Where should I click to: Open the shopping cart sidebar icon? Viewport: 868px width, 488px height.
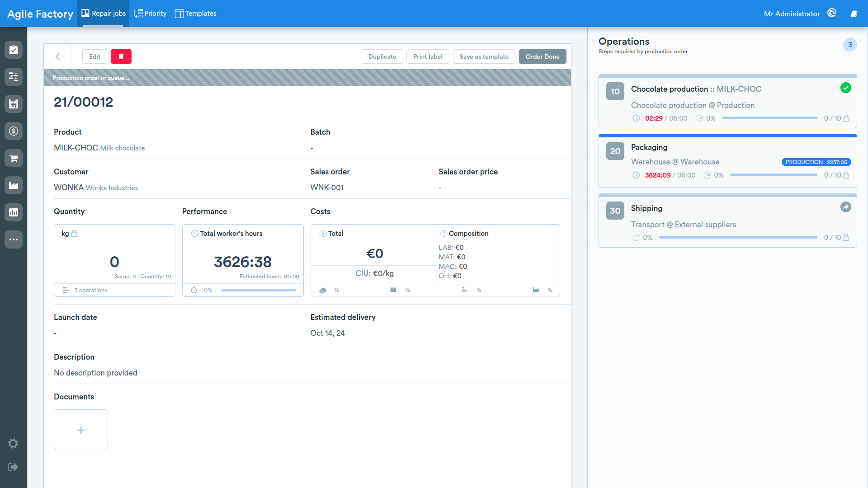(x=14, y=158)
